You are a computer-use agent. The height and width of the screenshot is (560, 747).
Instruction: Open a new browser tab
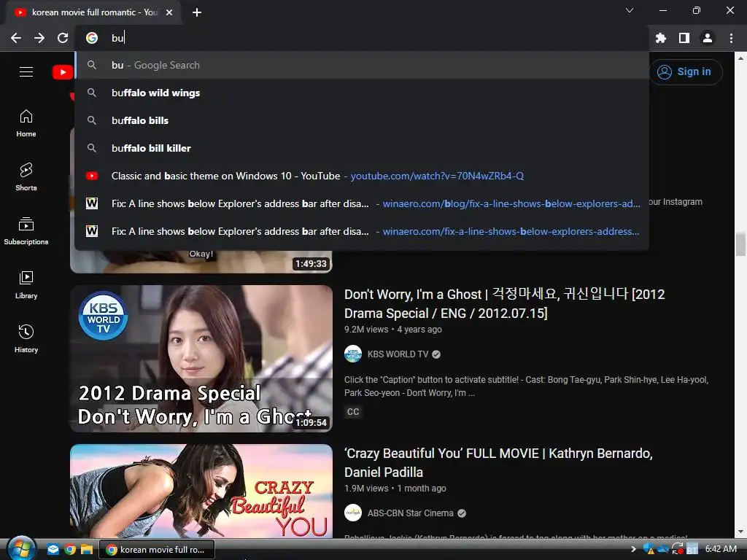197,12
